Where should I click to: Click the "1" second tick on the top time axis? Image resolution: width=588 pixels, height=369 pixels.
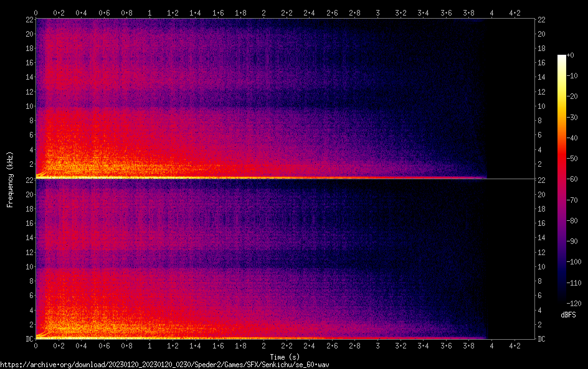click(150, 12)
